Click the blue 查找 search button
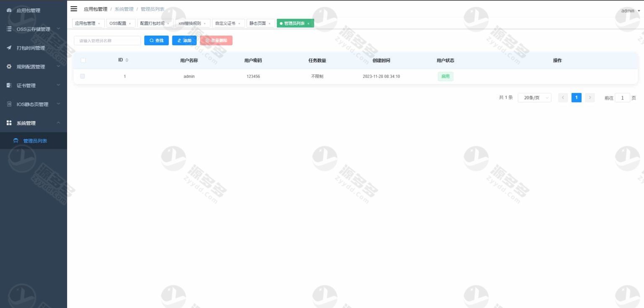 156,41
